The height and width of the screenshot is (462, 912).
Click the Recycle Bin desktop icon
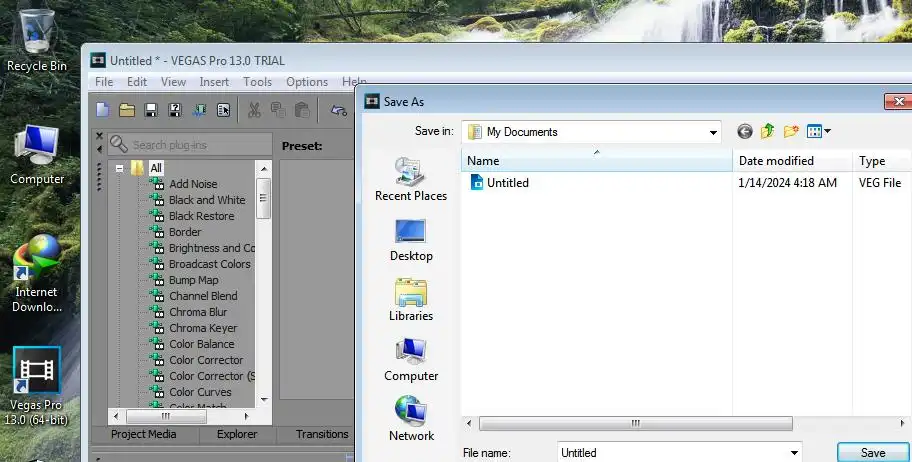point(37,41)
